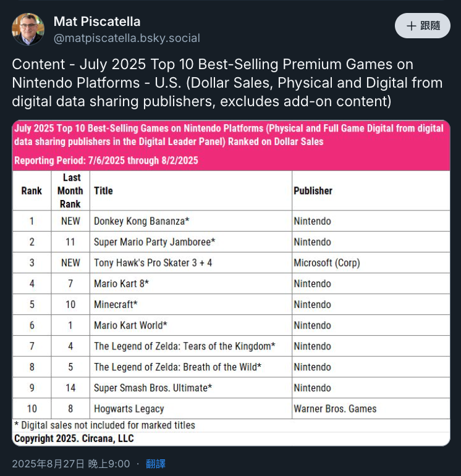This screenshot has width=461, height=476.
Task: Open the Mat Piscatella display name link
Action: click(x=97, y=22)
